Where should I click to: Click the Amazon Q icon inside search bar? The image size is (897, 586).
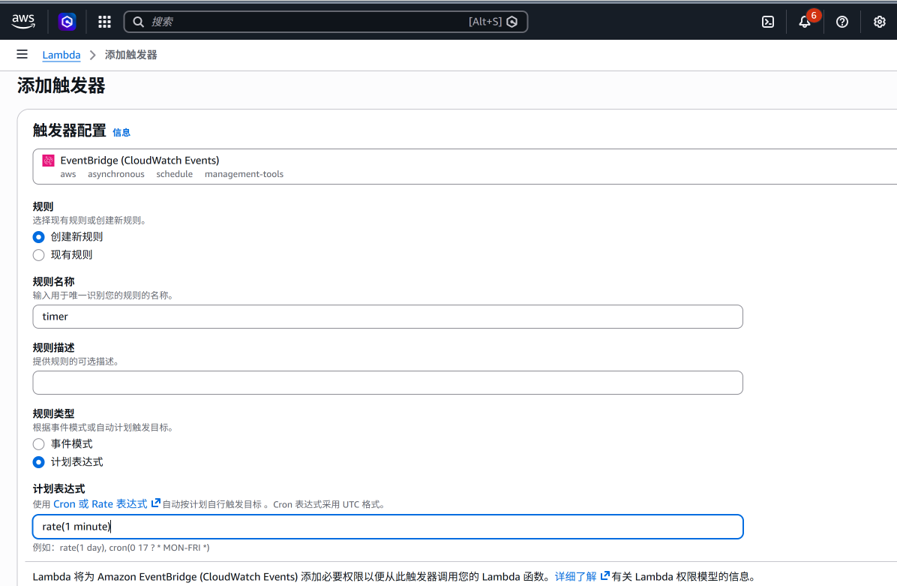pos(512,22)
